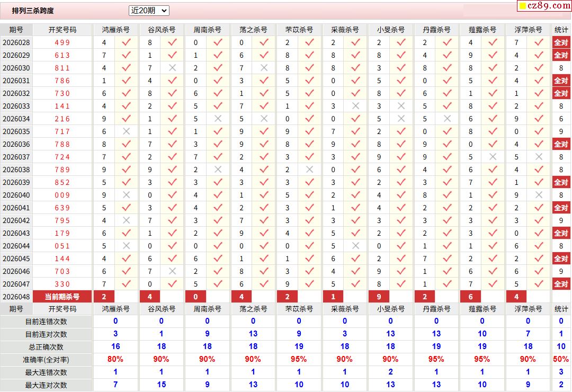Image resolution: width=572 pixels, height=392 pixels.
Task: Click the 鸿雁杀号 column header at top
Action: point(115,30)
